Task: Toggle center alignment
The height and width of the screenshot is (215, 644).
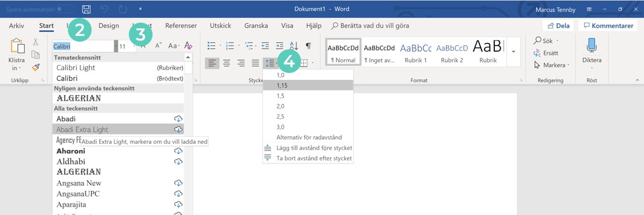Action: 226,63
